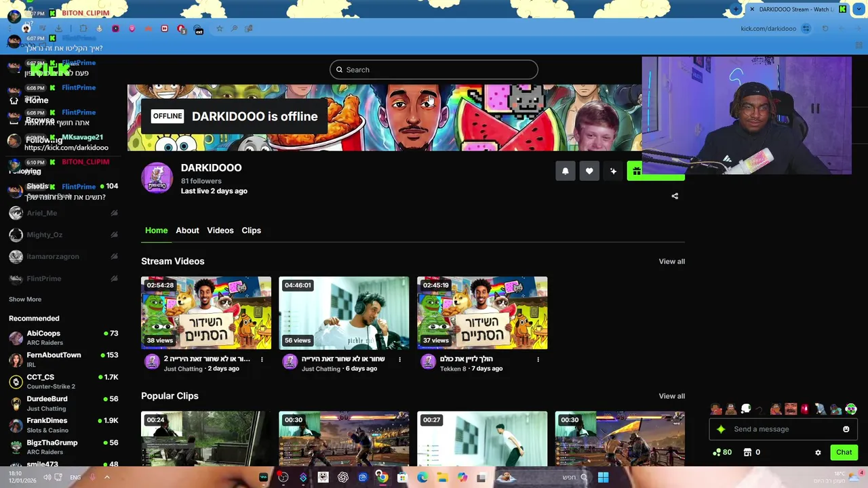Open ChatGPT app in the taskbar

[343, 477]
